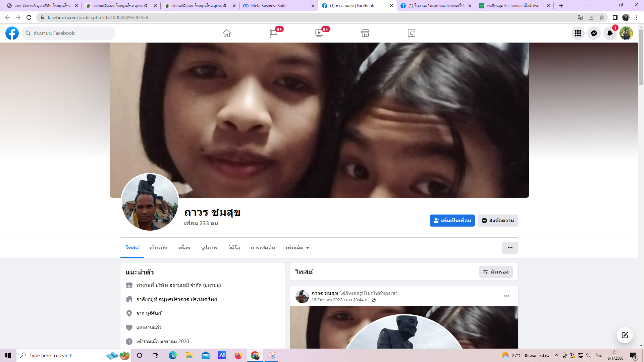The height and width of the screenshot is (362, 644).
Task: Open post options three-dots menu
Action: (506, 296)
